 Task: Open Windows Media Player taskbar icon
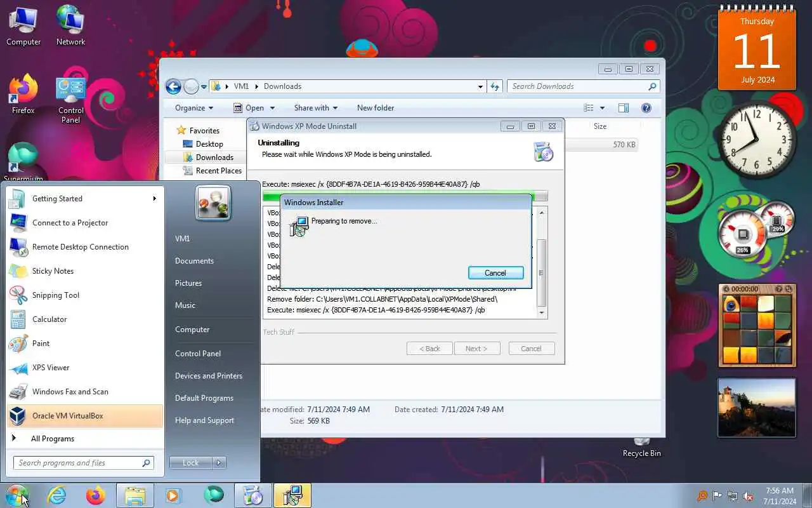coord(173,495)
